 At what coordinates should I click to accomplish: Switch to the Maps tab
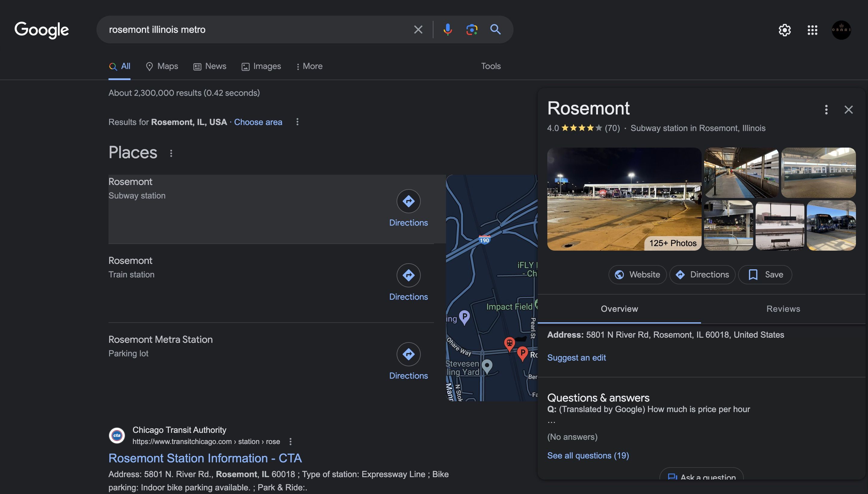click(162, 66)
